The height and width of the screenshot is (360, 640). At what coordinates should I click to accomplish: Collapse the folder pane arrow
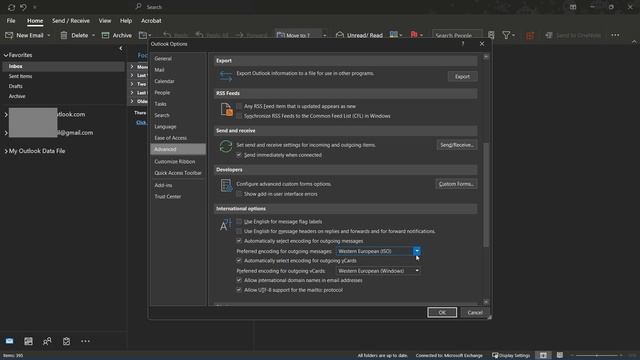pos(121,48)
